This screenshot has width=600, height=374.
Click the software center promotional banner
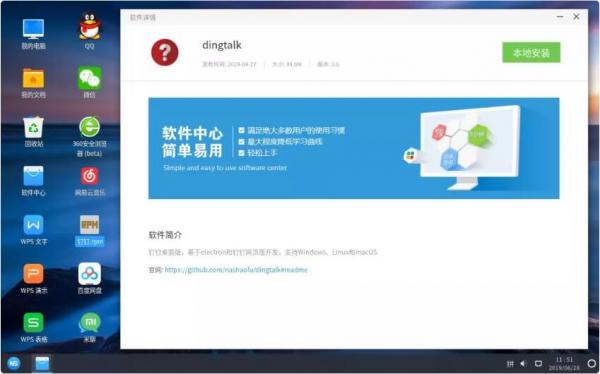coord(354,149)
